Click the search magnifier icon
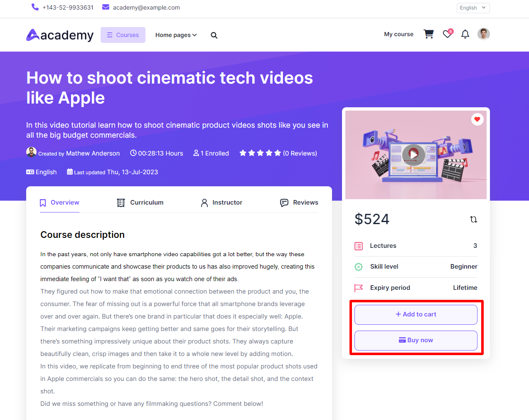Viewport: 529px width, 420px height. click(214, 35)
